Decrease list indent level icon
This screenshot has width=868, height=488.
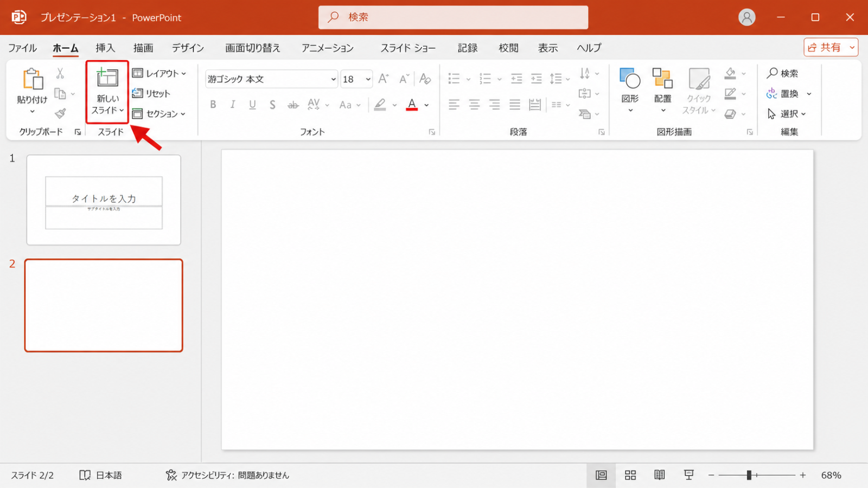[x=516, y=79]
